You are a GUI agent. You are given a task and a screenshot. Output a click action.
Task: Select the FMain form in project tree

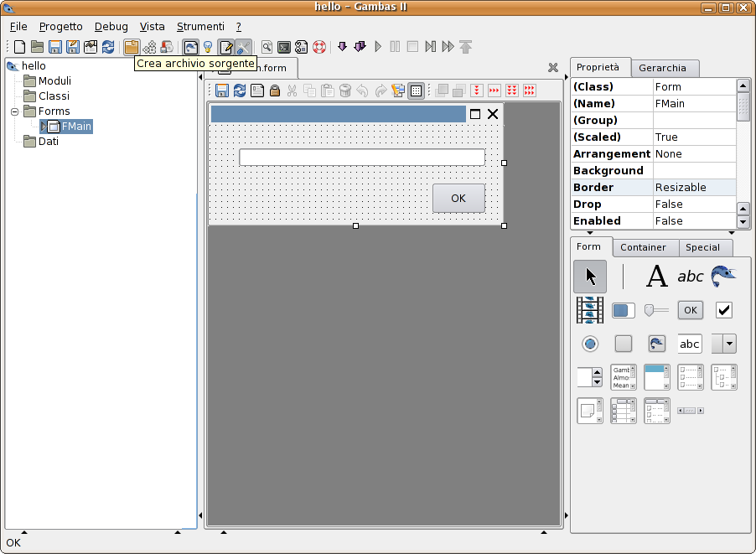[76, 127]
